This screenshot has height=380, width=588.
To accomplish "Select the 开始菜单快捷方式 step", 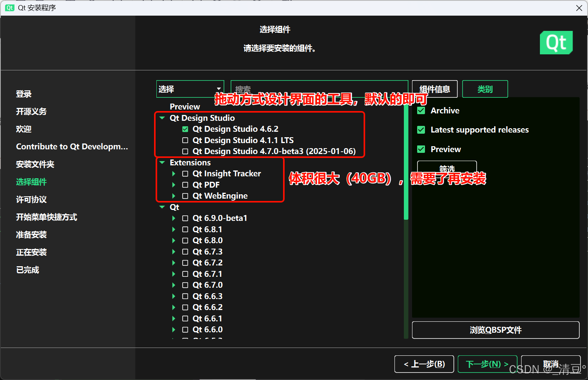I will (x=47, y=217).
